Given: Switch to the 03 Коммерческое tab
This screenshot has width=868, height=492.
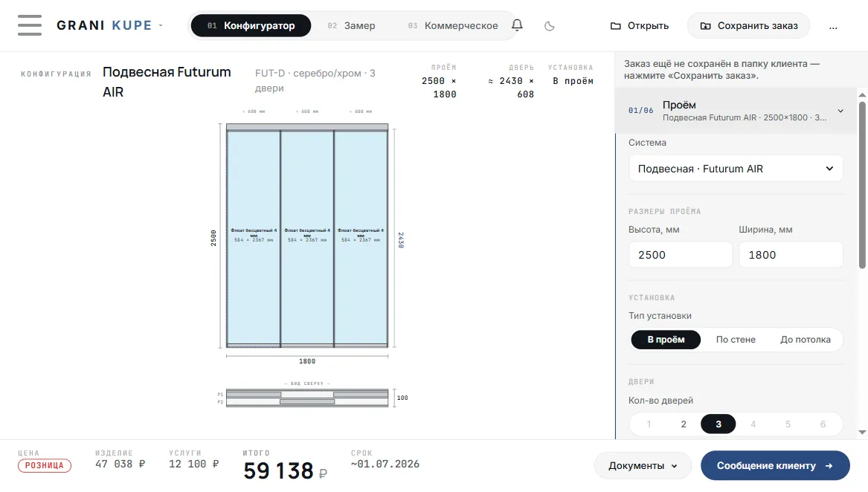Looking at the screenshot, I should coord(453,25).
